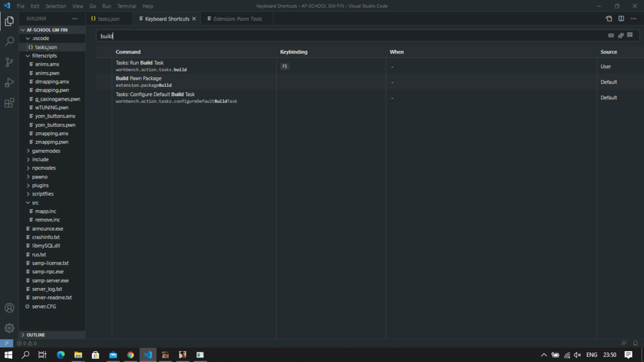Expand the gamemodes folder

[x=52, y=151]
